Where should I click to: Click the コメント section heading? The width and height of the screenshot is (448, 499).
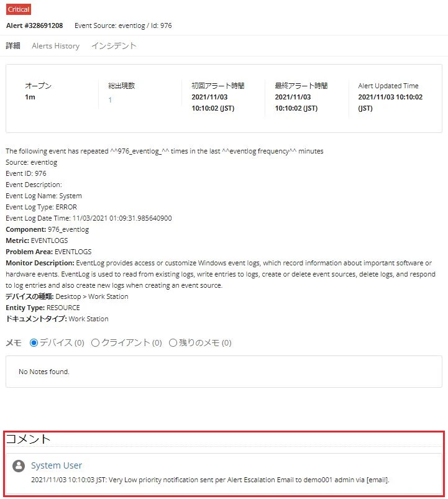pos(29,439)
